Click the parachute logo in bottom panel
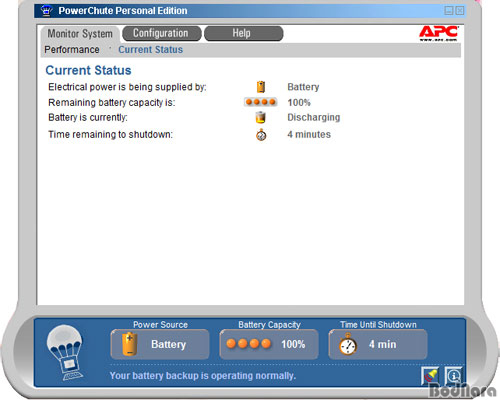The width and height of the screenshot is (500, 400). pyautogui.click(x=65, y=353)
